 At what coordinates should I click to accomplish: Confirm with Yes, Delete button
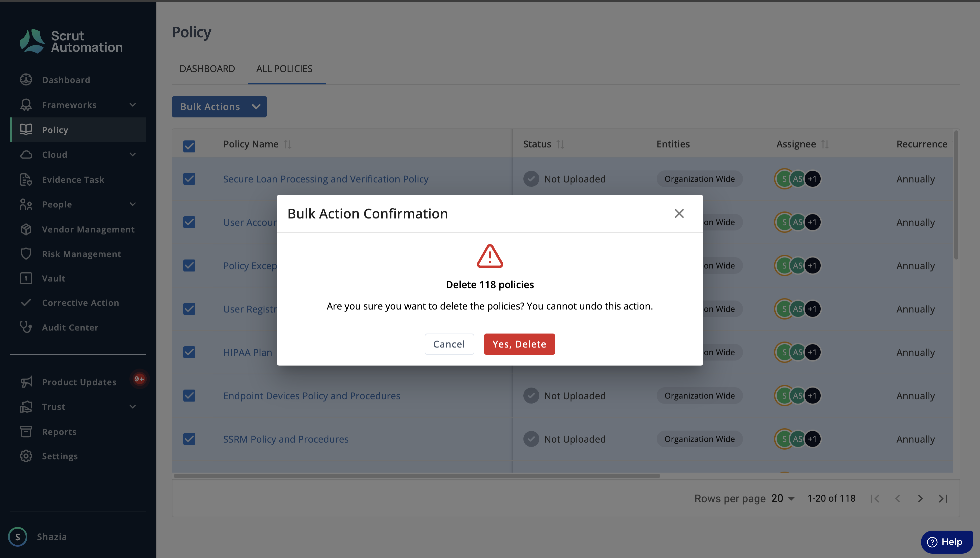(x=519, y=344)
